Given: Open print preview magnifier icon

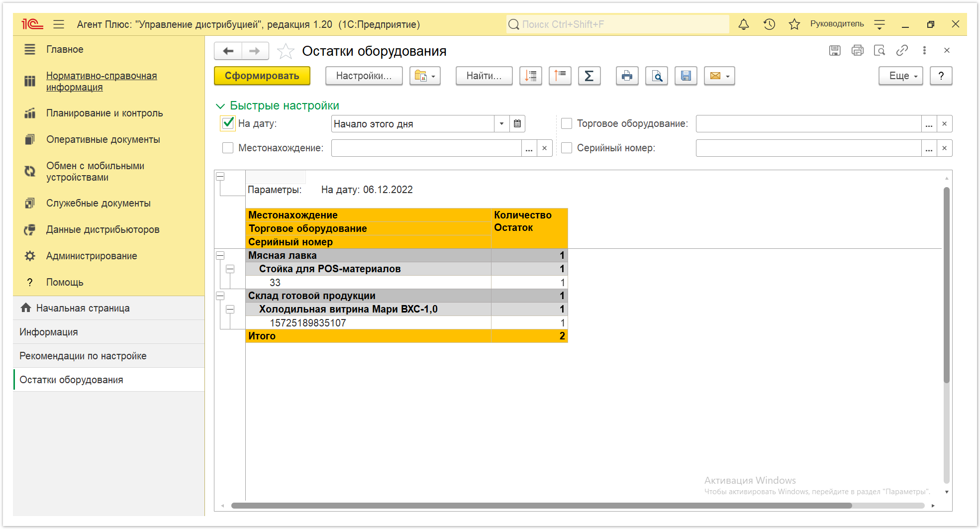Looking at the screenshot, I should (x=657, y=76).
